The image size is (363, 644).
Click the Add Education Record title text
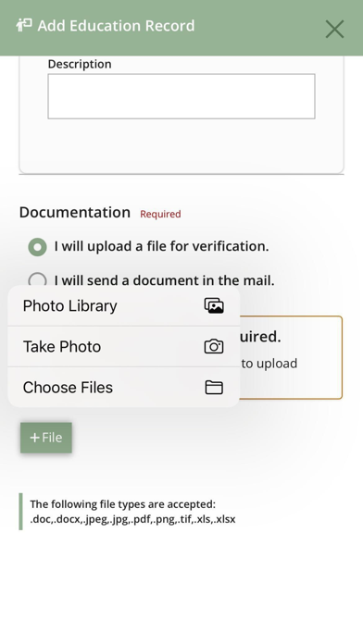click(x=116, y=26)
